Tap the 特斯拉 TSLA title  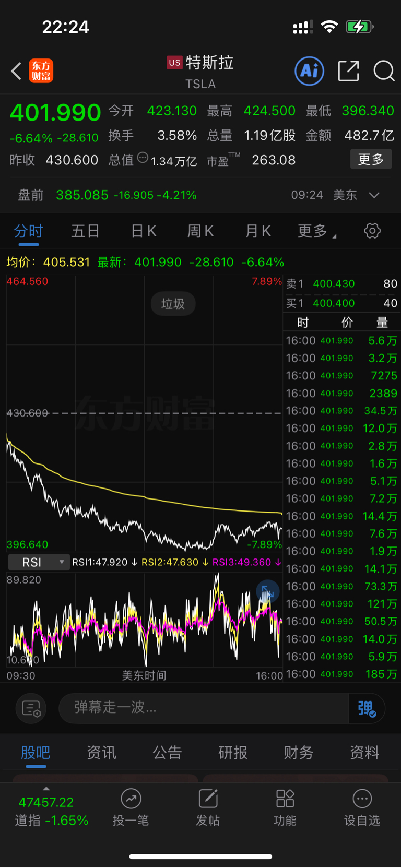click(201, 72)
